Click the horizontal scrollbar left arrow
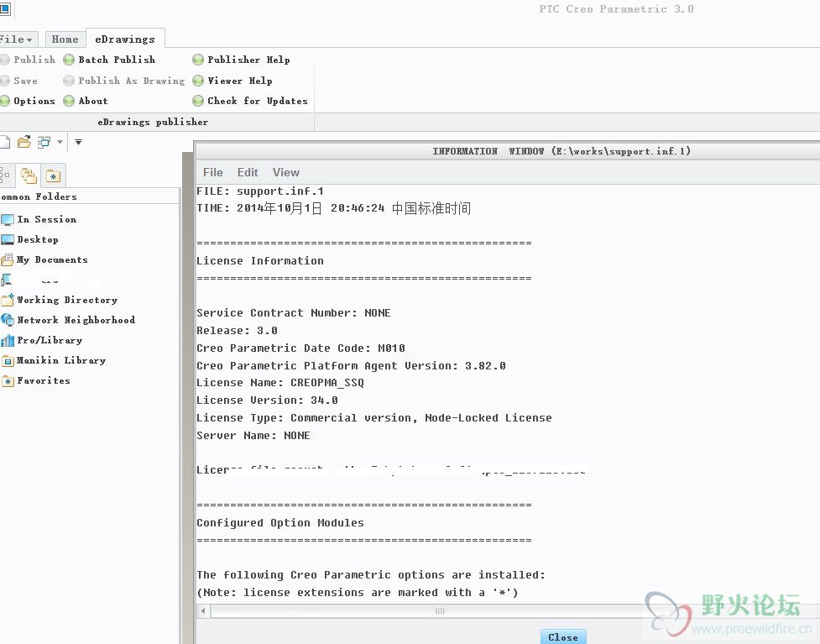Viewport: 820px width, 644px height. 203,610
